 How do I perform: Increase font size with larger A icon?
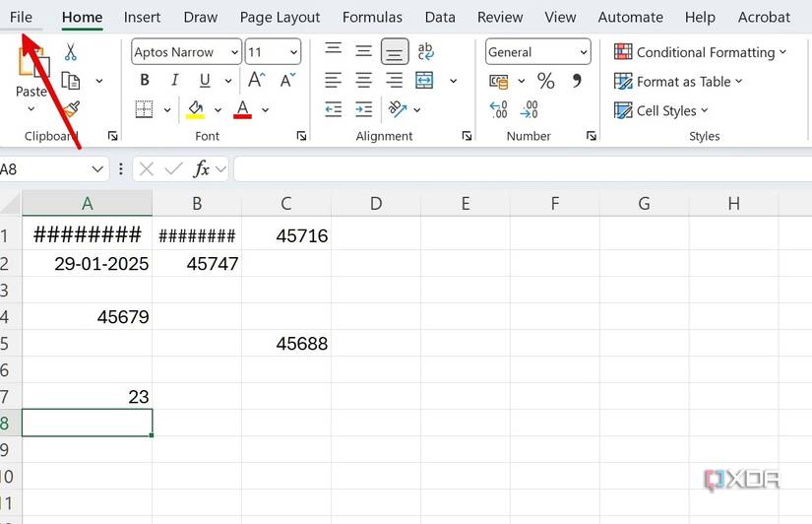(x=256, y=80)
